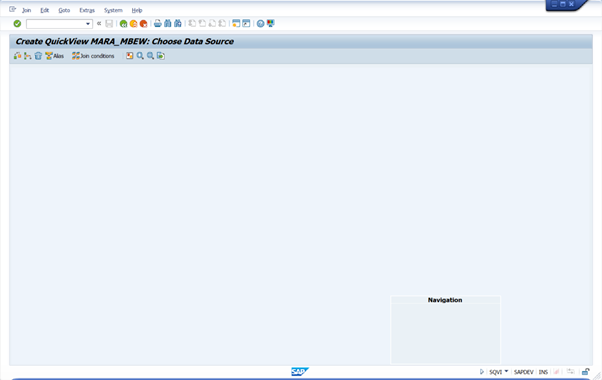Viewport: 602px width, 380px height.
Task: Click the yellow Exit icon
Action: coord(133,24)
